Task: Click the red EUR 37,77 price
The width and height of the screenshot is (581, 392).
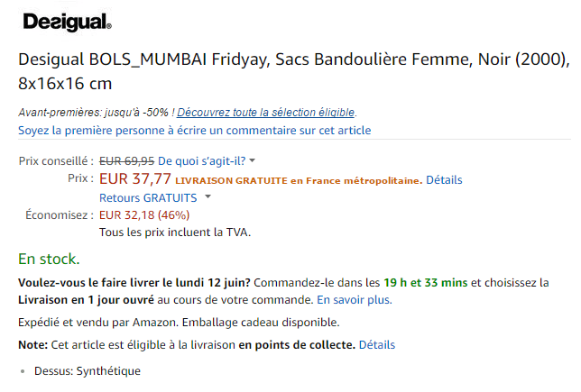Action: click(134, 178)
